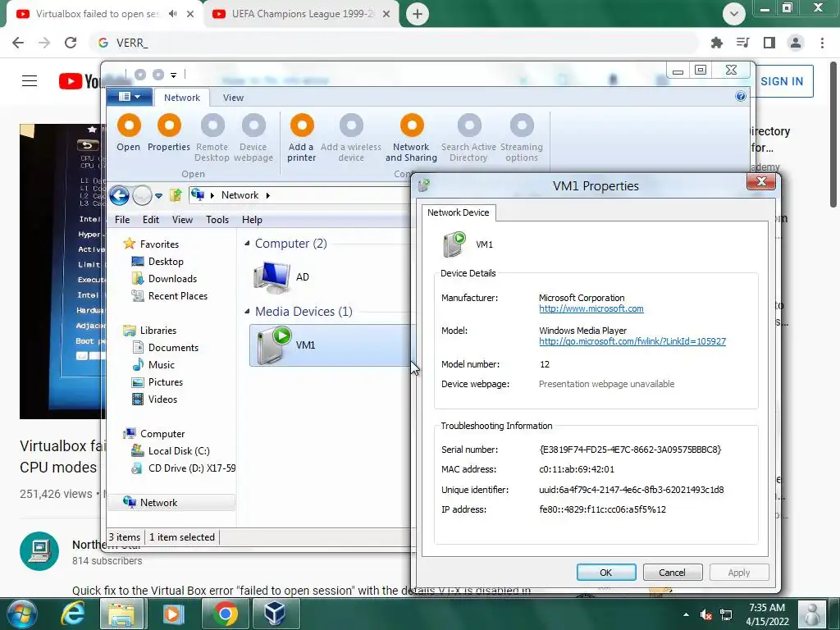
Task: Collapse the Media Devices (1) group
Action: pyautogui.click(x=247, y=311)
